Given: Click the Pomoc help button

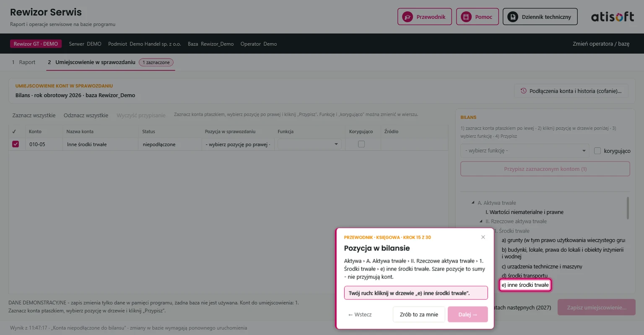Looking at the screenshot, I should 477,17.
